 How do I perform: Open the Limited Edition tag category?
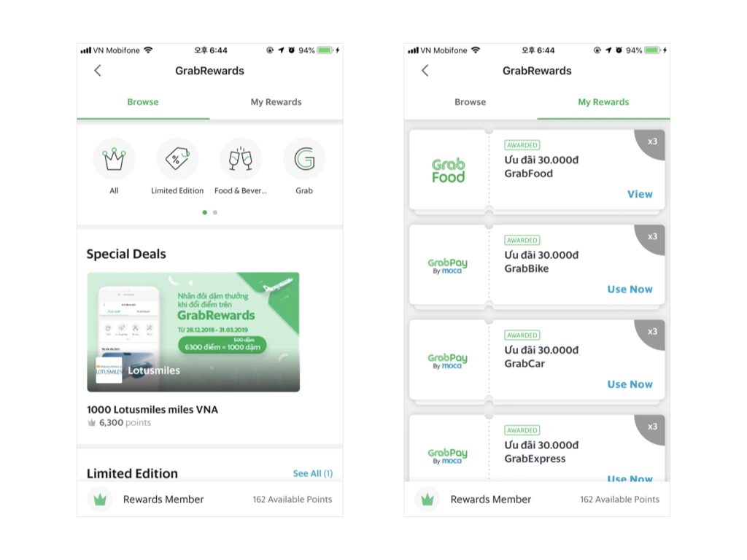pos(177,159)
